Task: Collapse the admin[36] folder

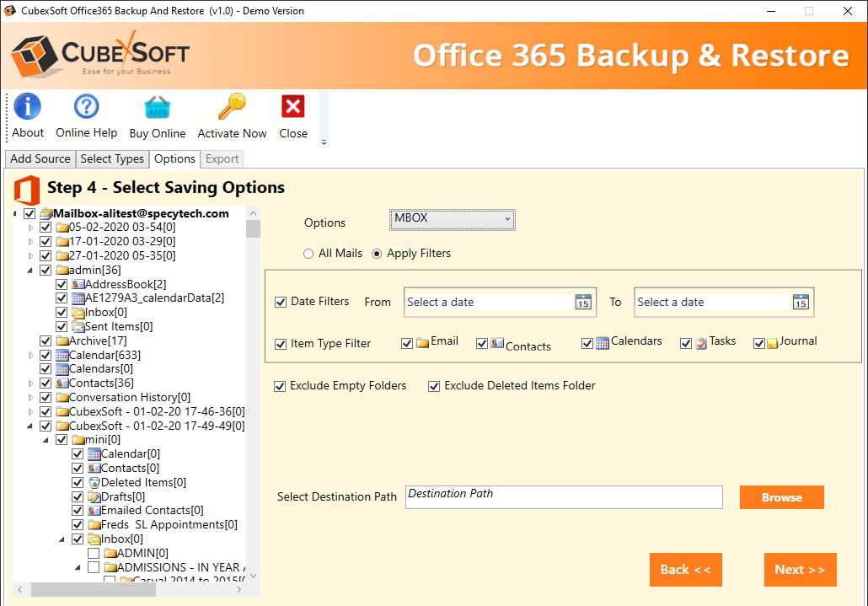Action: (29, 271)
